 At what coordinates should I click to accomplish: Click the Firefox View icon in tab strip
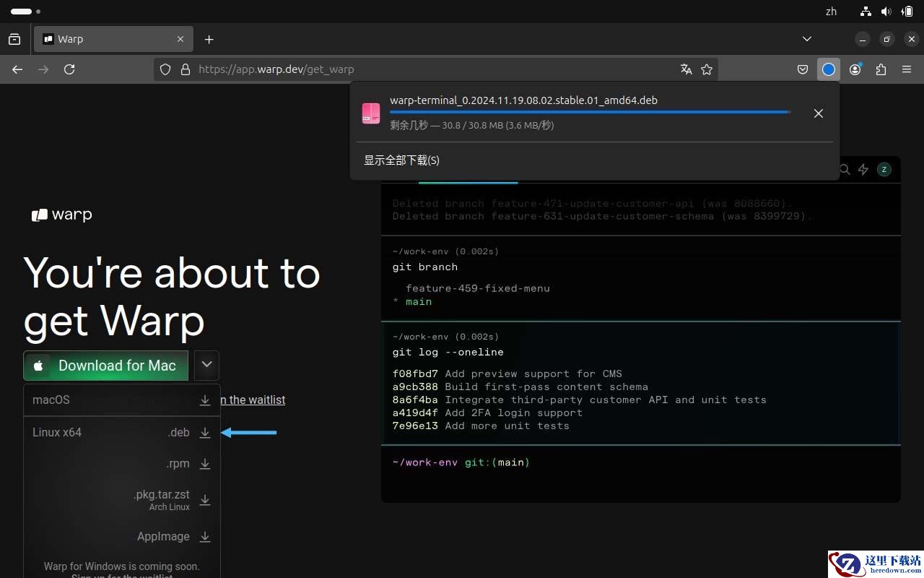14,39
